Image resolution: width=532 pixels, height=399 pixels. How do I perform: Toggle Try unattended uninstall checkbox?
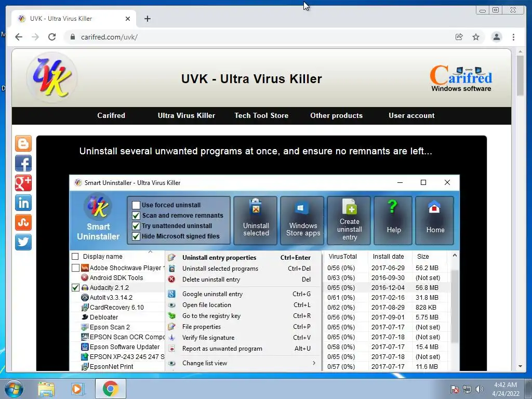(136, 226)
